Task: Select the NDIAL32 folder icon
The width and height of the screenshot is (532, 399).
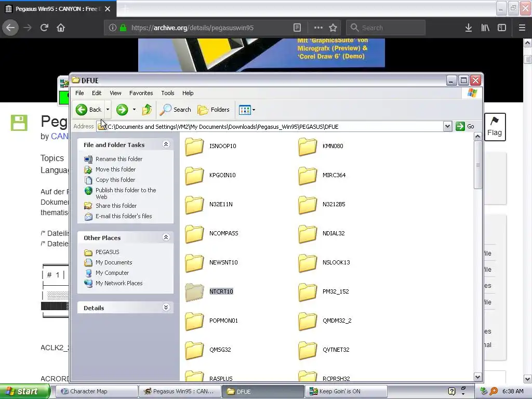Action: tap(308, 234)
